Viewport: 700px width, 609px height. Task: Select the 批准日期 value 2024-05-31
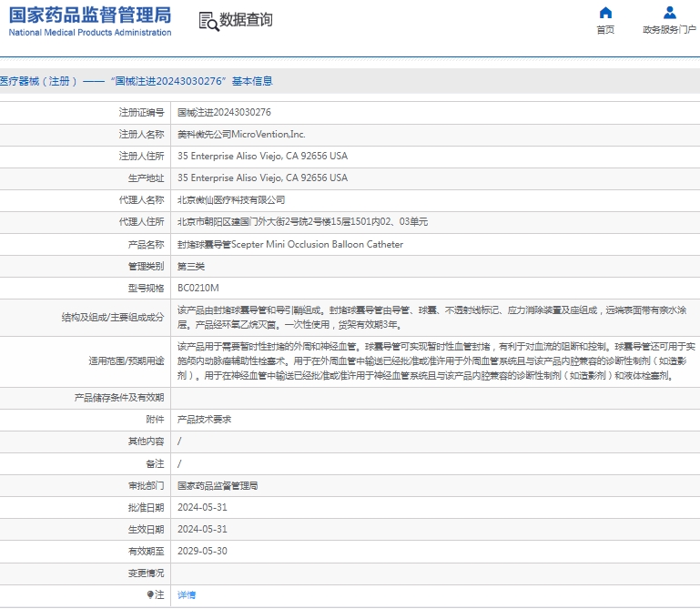point(202,508)
